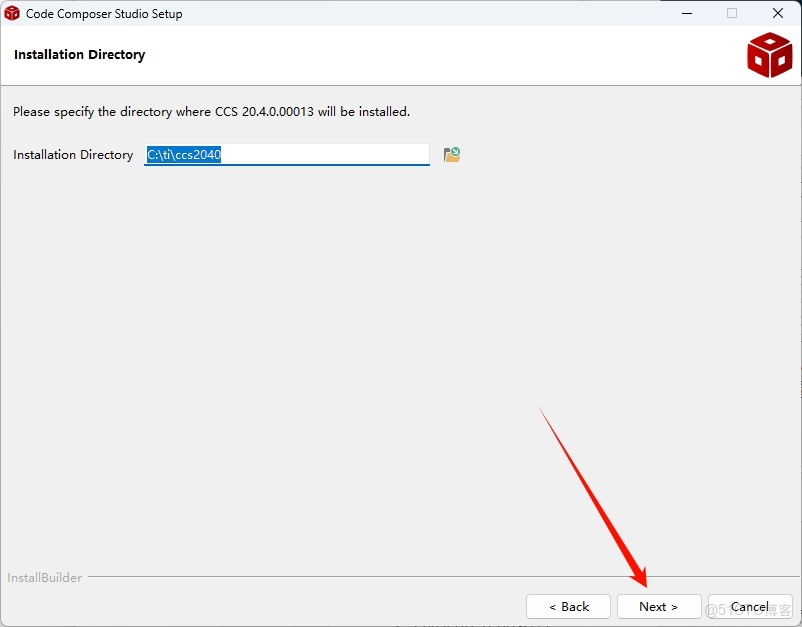Click the 'Code Composer Studio Setup' window title
This screenshot has width=802, height=627.
point(104,14)
